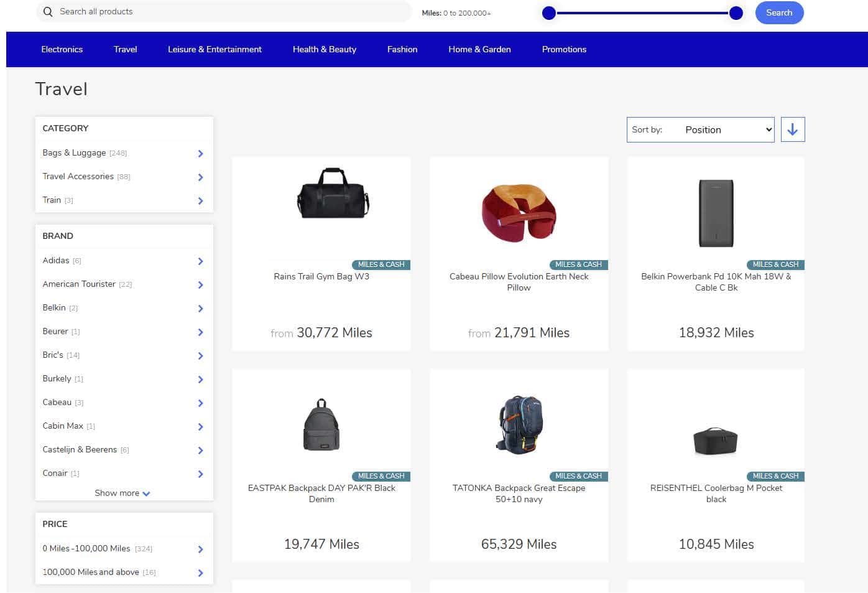This screenshot has width=868, height=593.
Task: Click chevron for 100,000 Miles and above
Action: pos(200,572)
